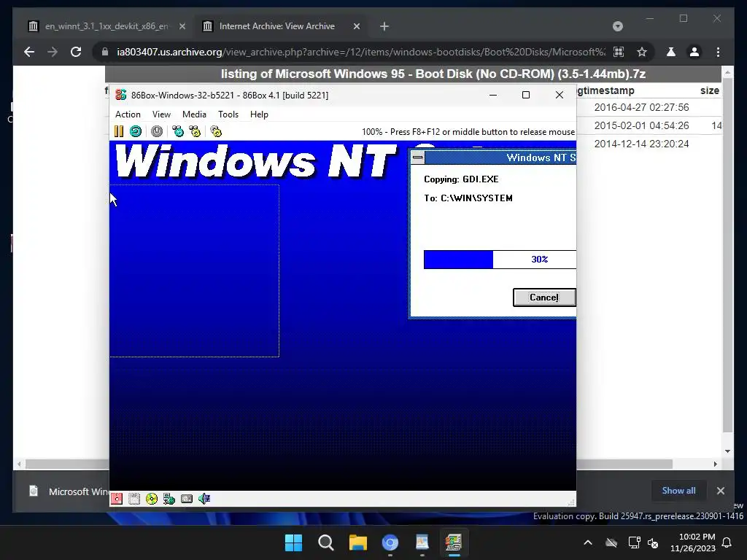
Task: Click the browser address bar URL
Action: (x=361, y=52)
